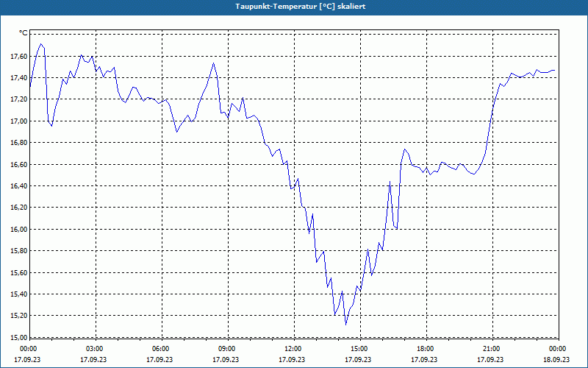Image resolution: width=588 pixels, height=368 pixels.
Task: Click the '12:00' x-axis time label
Action: pos(292,349)
